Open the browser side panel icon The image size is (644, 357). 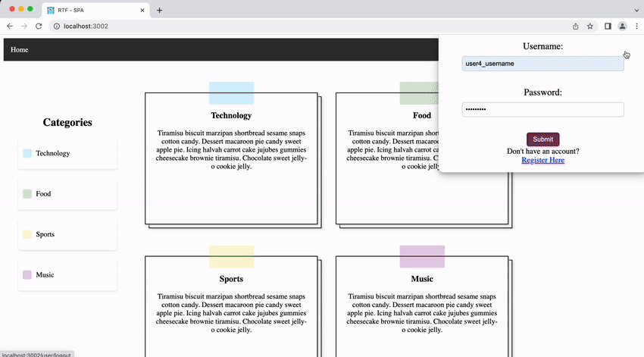(608, 27)
